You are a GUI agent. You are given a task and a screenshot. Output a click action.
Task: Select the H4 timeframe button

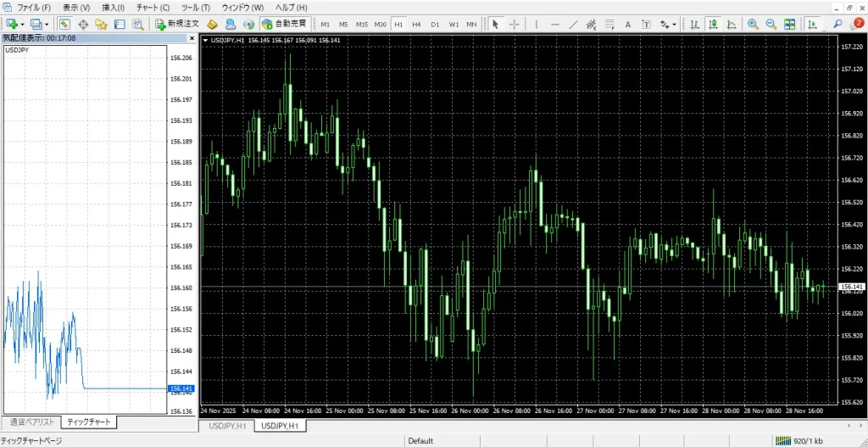point(416,24)
